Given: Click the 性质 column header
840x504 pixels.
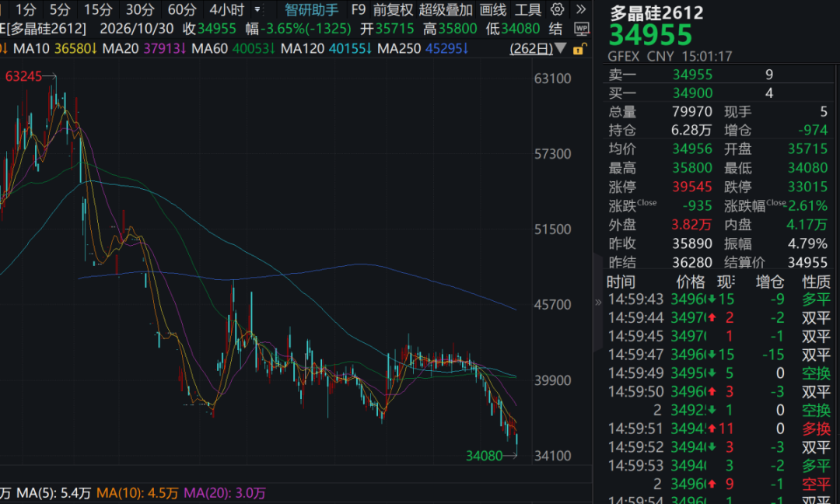Looking at the screenshot, I should tap(817, 282).
